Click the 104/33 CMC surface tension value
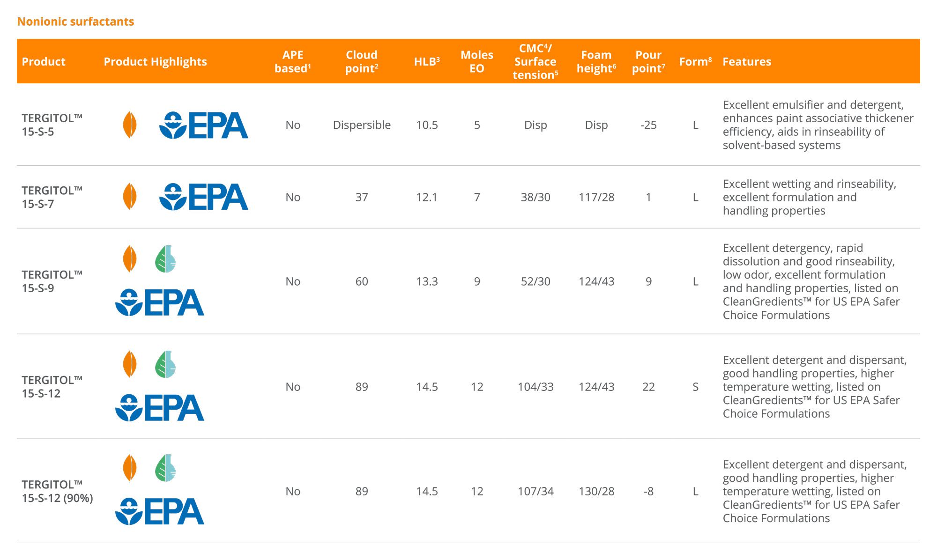This screenshot has width=937, height=560. coord(535,387)
